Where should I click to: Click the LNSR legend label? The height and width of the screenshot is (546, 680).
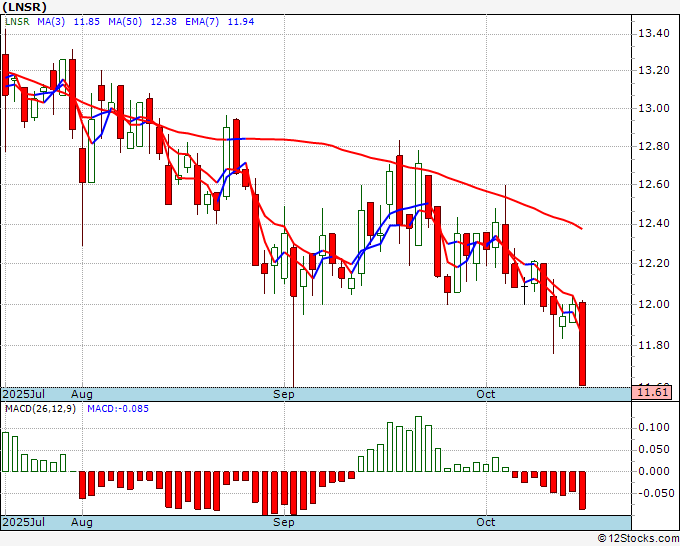[17, 22]
